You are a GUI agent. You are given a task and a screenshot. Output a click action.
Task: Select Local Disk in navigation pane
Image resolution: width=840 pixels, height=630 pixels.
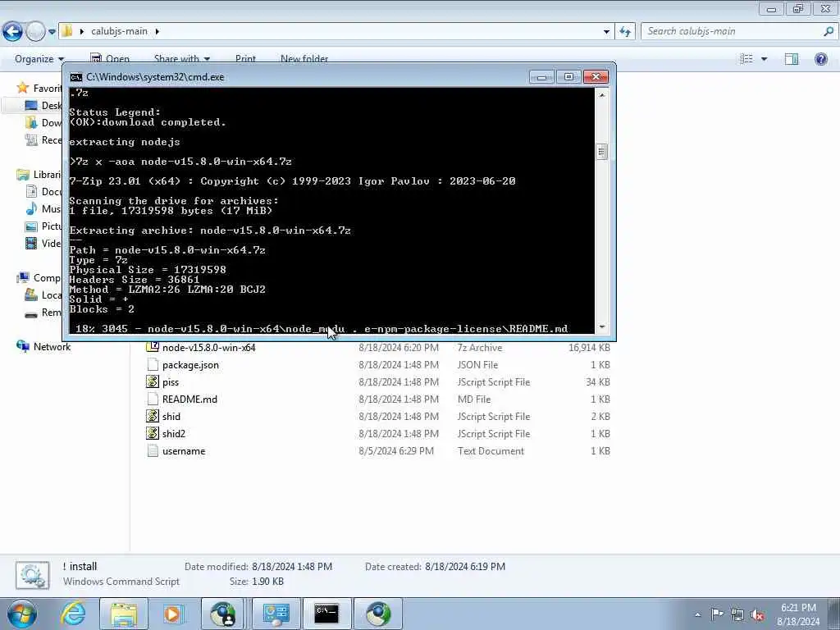point(44,294)
